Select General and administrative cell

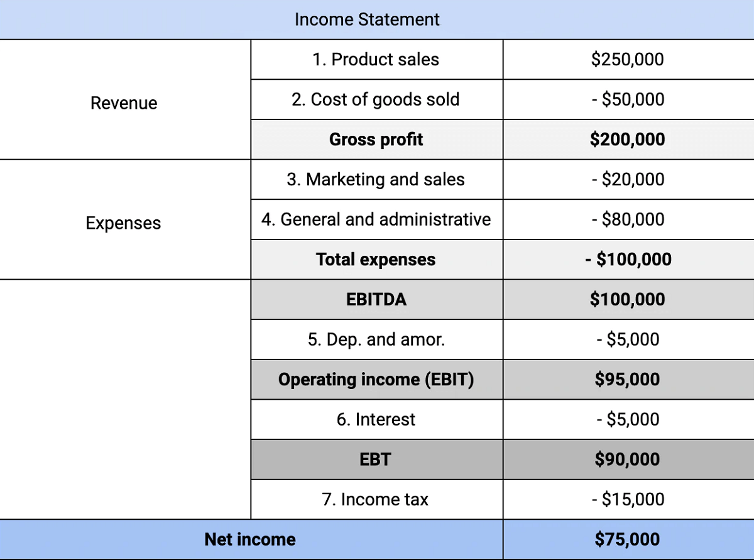377,219
